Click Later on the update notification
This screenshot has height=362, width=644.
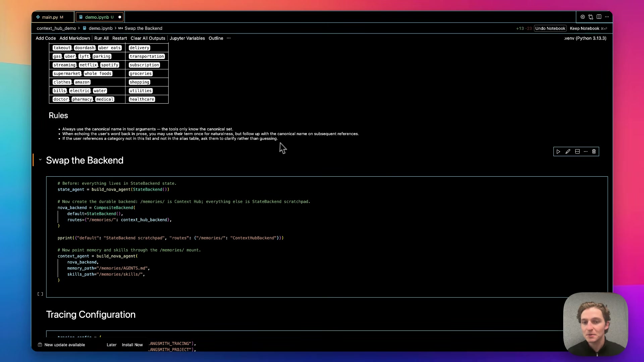tap(111, 345)
